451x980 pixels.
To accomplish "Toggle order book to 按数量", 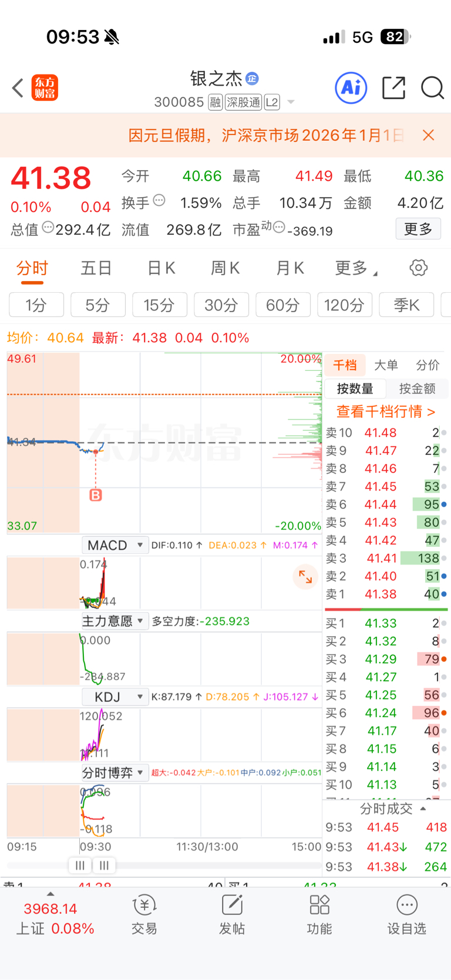I will (x=355, y=388).
